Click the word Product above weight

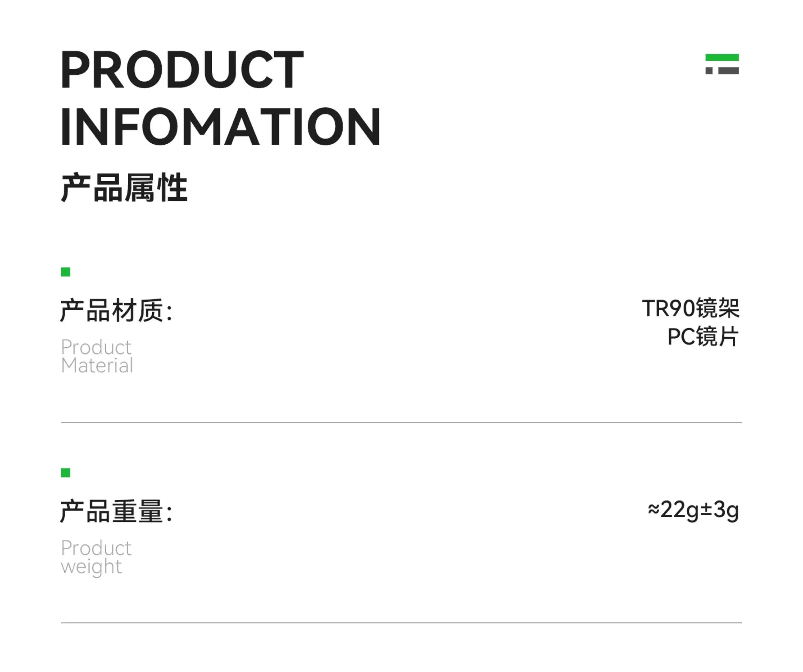pos(96,548)
